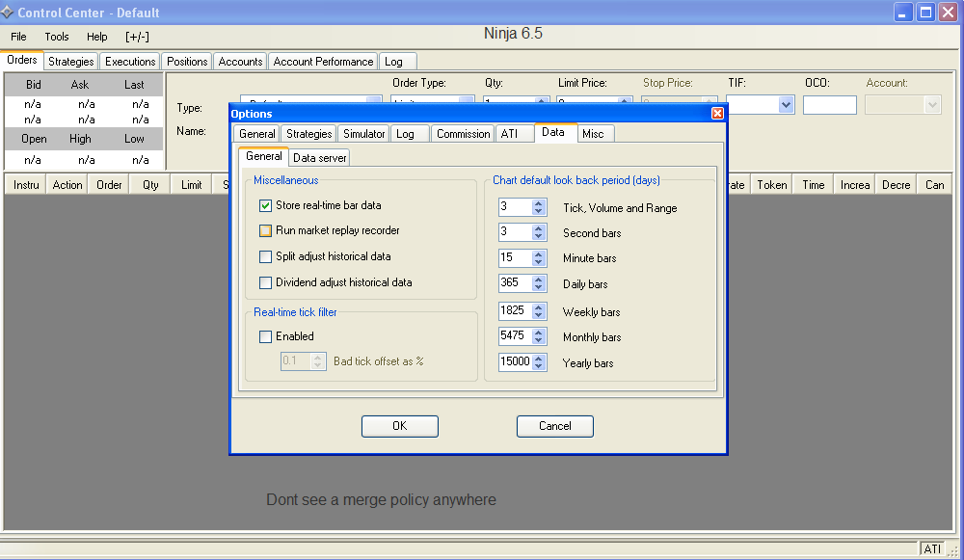Switch to Positions tab
The image size is (964, 560).
(x=187, y=62)
